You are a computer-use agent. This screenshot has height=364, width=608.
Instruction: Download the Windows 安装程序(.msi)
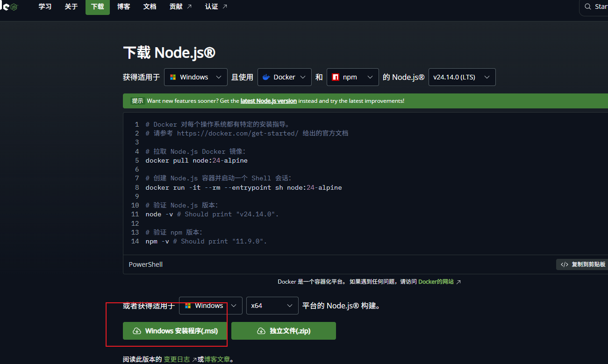[175, 331]
